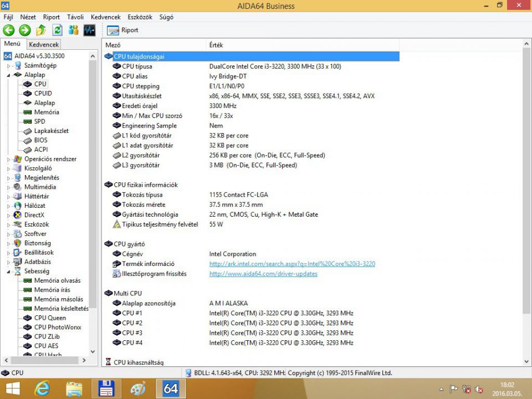Open the Memória olvasás benchmark
Viewport: 532px width, 399px height.
pos(57,280)
